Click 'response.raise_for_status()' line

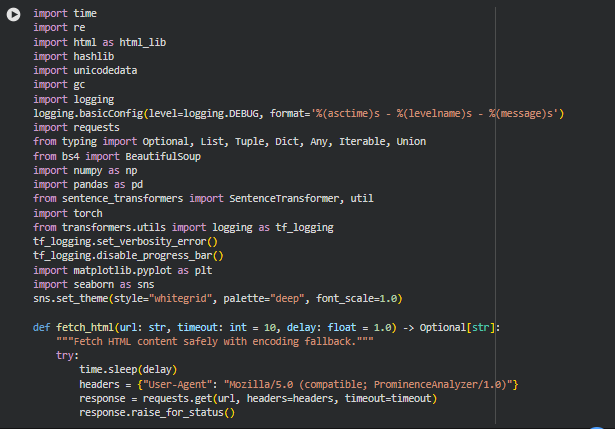click(157, 412)
